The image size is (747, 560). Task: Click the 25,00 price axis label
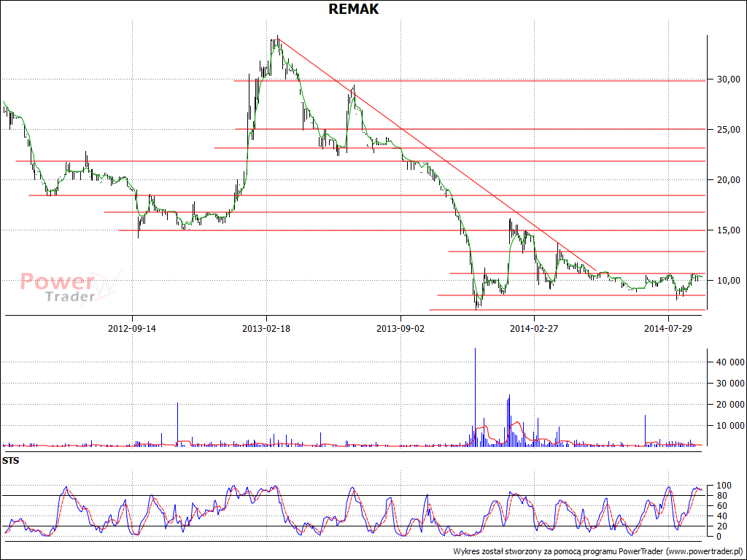tap(729, 130)
